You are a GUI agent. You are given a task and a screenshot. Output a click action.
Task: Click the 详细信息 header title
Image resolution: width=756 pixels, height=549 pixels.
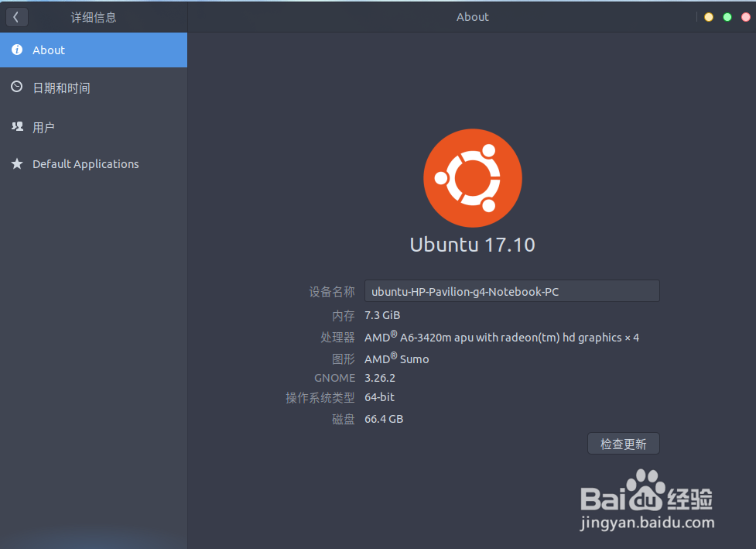[94, 18]
